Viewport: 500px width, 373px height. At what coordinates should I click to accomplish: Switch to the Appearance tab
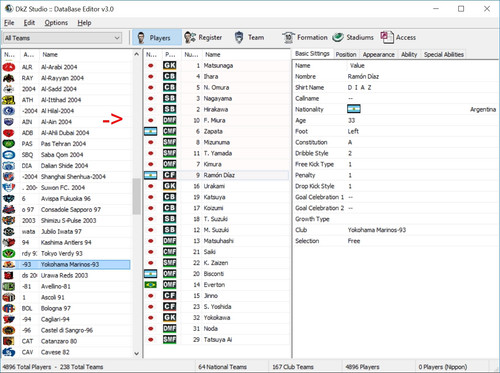378,54
